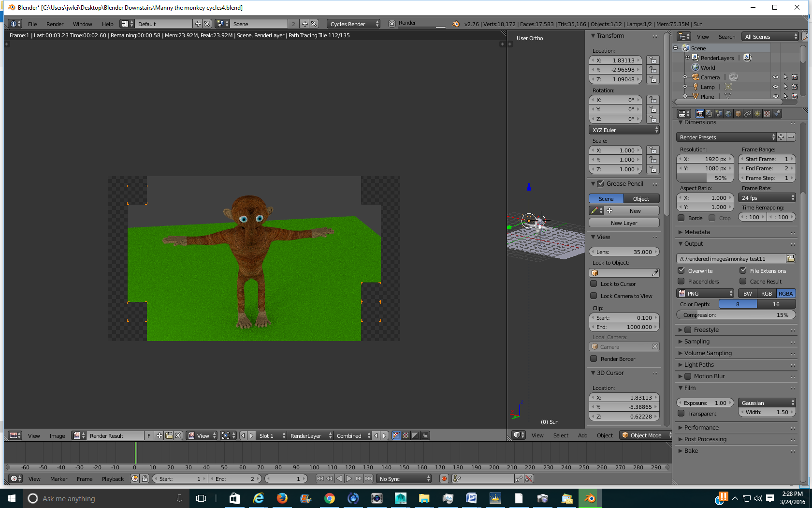Click the play animation button in timeline

pyautogui.click(x=349, y=478)
